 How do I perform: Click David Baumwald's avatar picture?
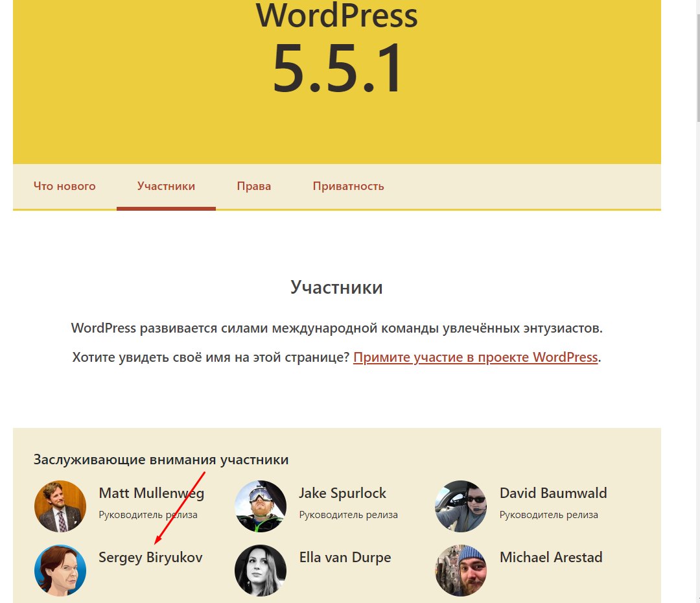coord(461,506)
